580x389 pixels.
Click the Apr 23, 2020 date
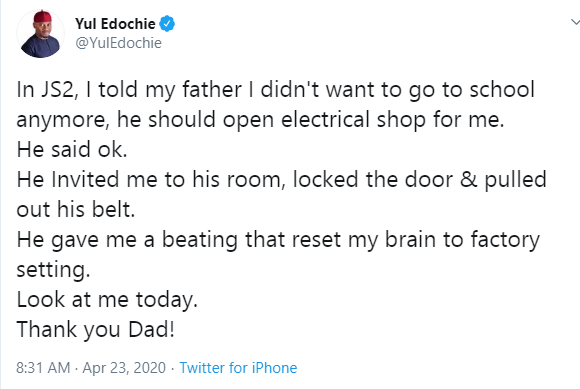(124, 368)
